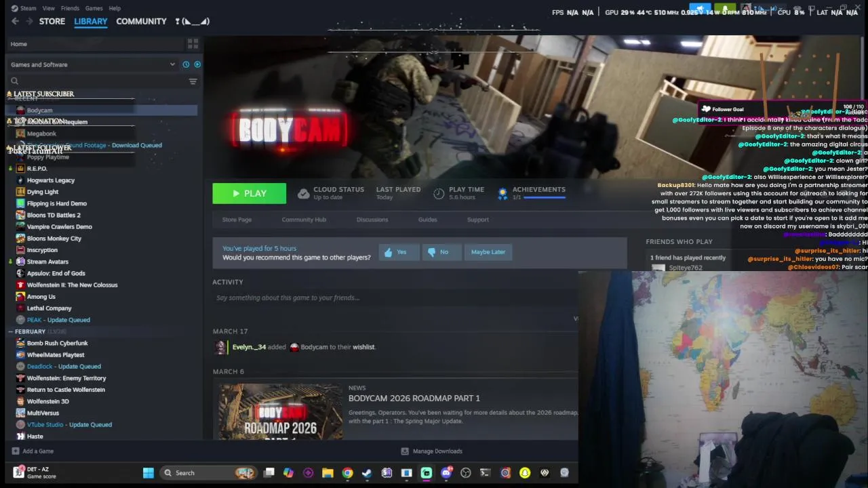The width and height of the screenshot is (868, 488).
Task: Go back with the left navigation arrow
Action: tap(15, 22)
